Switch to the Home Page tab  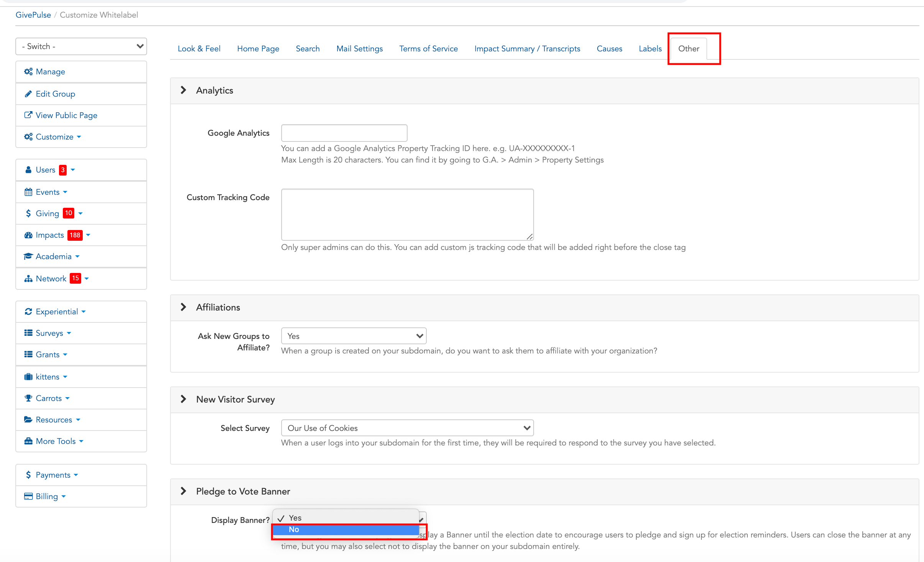click(x=258, y=49)
